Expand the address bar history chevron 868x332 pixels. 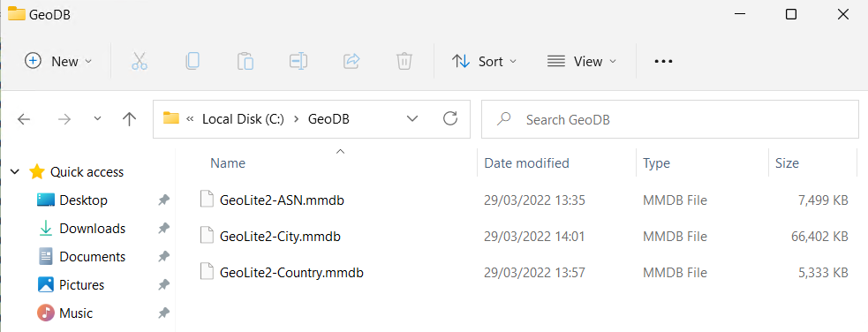click(x=411, y=119)
